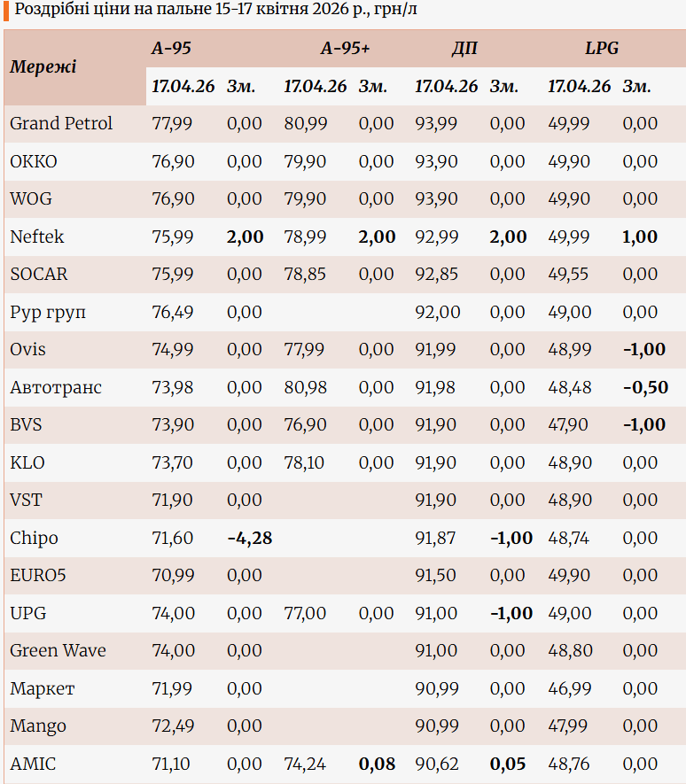Select SOCAR А-95+ price 78,85
The image size is (686, 784).
pyautogui.click(x=305, y=275)
